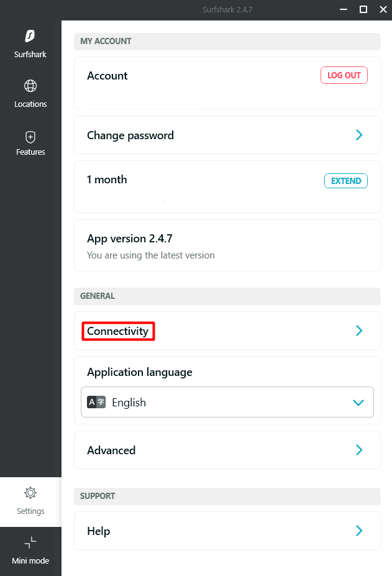392x576 pixels.
Task: Open the Connectivity settings label
Action: point(118,331)
